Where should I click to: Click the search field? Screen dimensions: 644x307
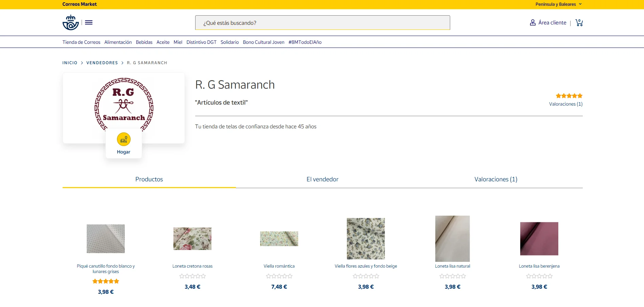coord(322,23)
